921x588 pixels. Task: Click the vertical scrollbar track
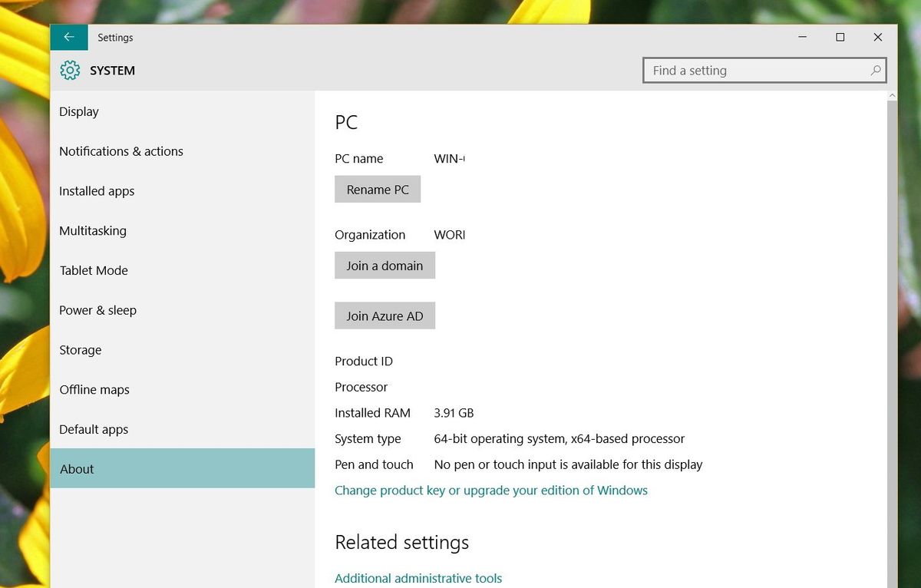pyautogui.click(x=892, y=345)
